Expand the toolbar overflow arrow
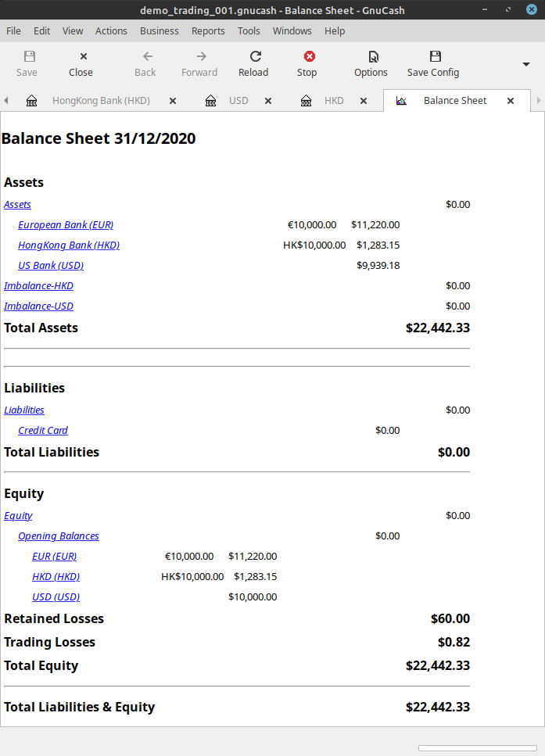Screen dimensions: 545x756 pyautogui.click(x=526, y=64)
